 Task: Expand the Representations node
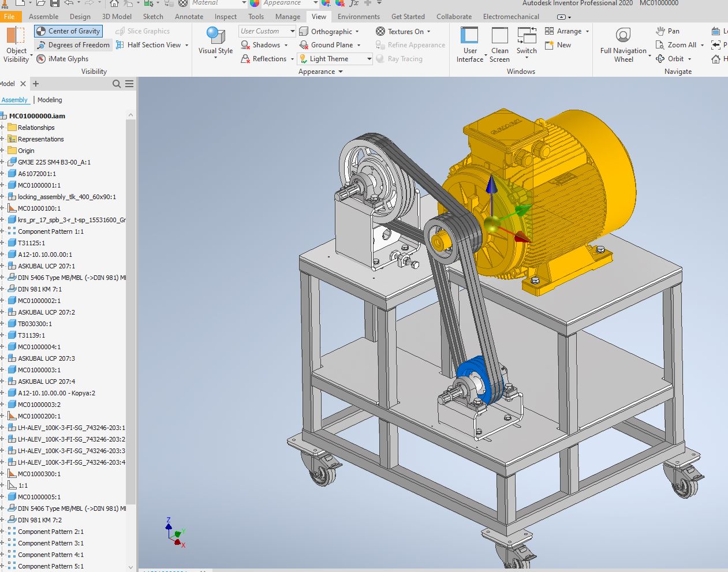click(2, 139)
